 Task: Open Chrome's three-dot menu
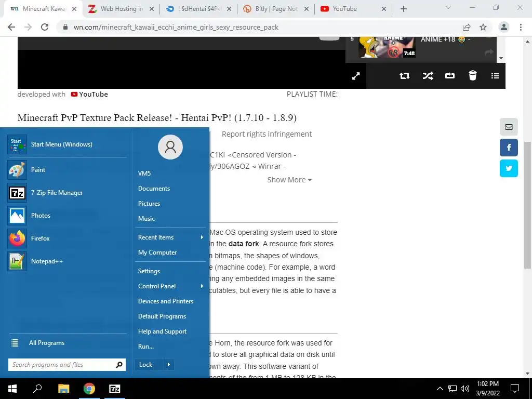tap(521, 27)
